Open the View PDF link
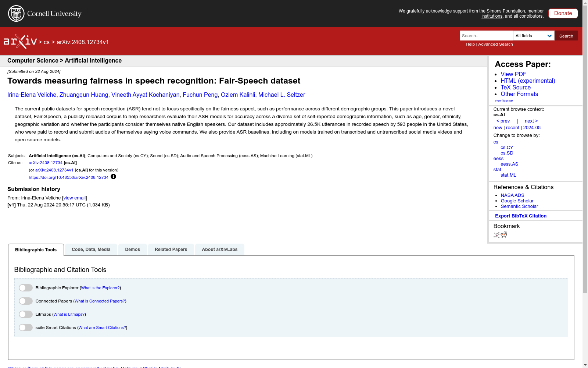588x368 pixels. [x=513, y=74]
